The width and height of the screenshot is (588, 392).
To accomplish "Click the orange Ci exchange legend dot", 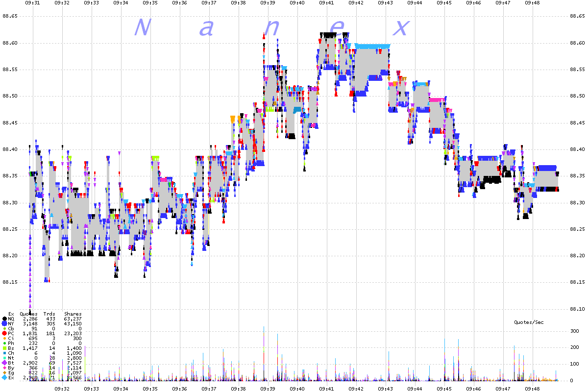I will [x=5, y=338].
